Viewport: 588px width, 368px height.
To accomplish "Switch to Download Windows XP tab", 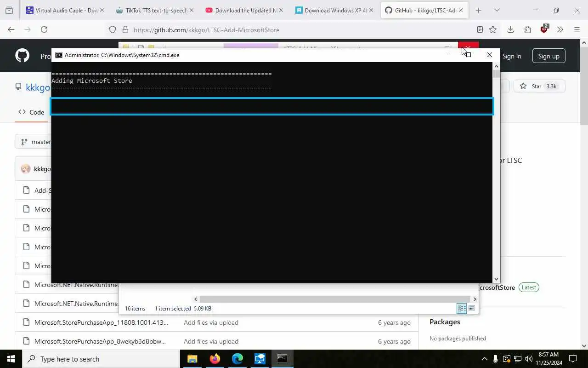I will (334, 10).
